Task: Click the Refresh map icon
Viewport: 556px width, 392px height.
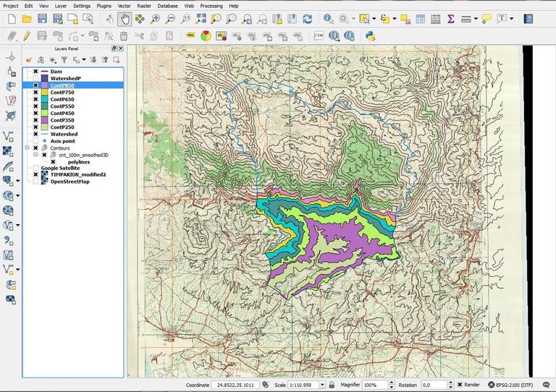Action: click(308, 18)
